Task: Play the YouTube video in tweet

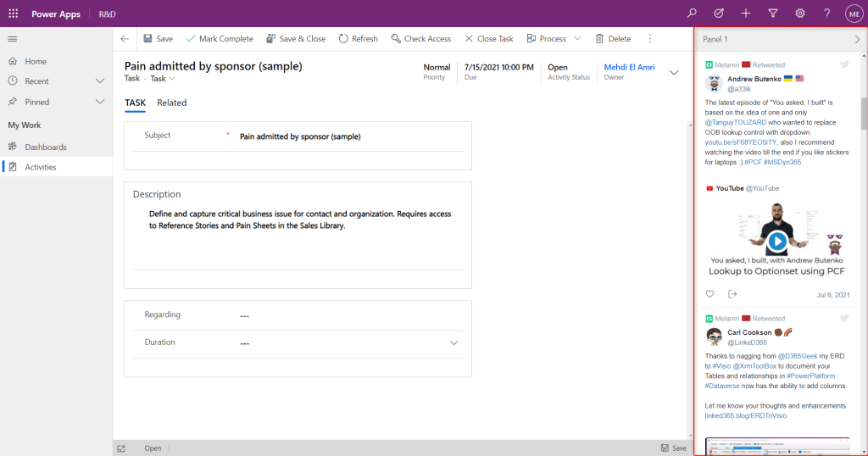Action: pyautogui.click(x=777, y=241)
